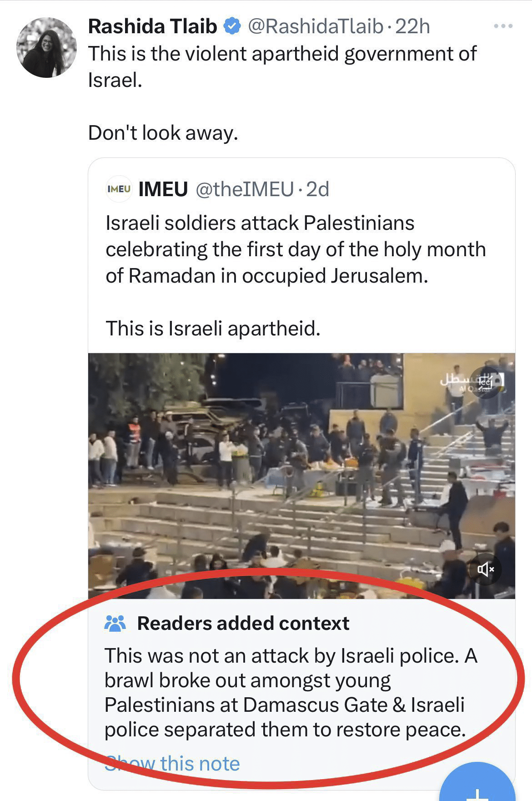Play the embedded Damascus Gate video
Screen dimensions: 532x801
click(x=301, y=476)
